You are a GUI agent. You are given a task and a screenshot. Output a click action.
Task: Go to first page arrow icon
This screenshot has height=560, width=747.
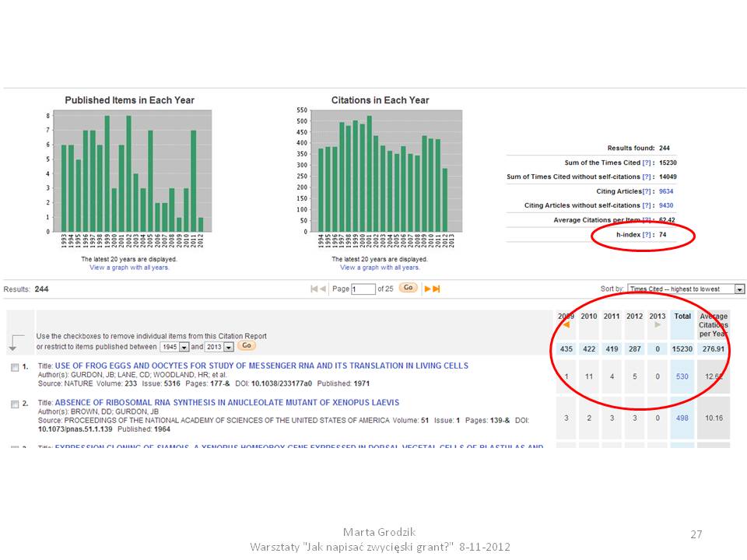point(314,289)
